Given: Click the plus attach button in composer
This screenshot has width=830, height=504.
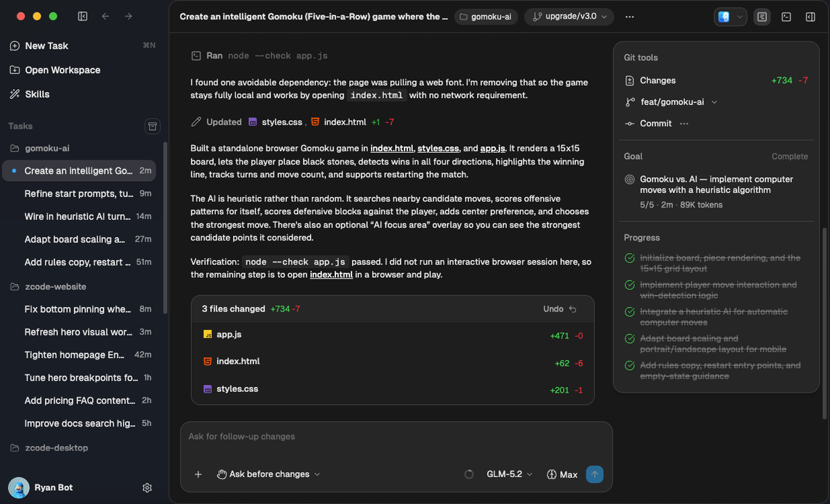Looking at the screenshot, I should pyautogui.click(x=199, y=474).
